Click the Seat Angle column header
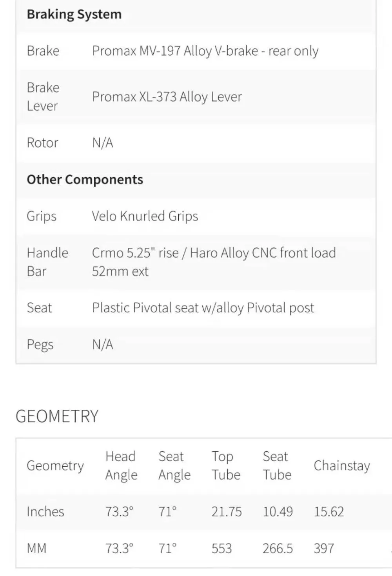 174,465
